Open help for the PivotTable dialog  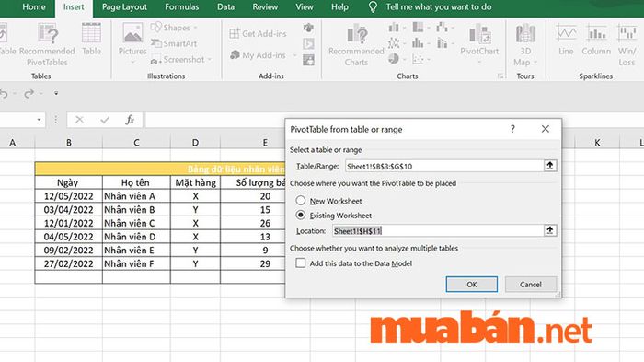512,129
